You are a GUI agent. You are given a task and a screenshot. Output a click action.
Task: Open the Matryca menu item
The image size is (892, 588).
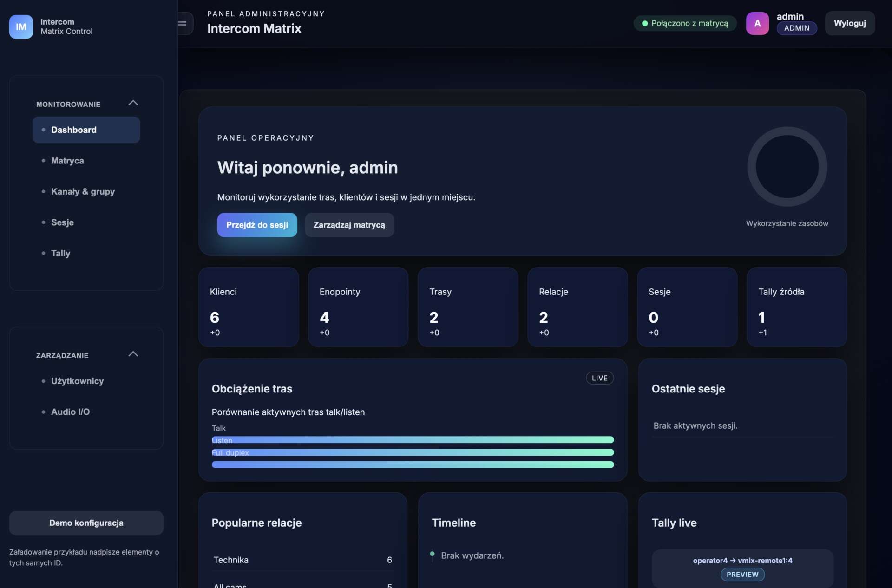(67, 161)
